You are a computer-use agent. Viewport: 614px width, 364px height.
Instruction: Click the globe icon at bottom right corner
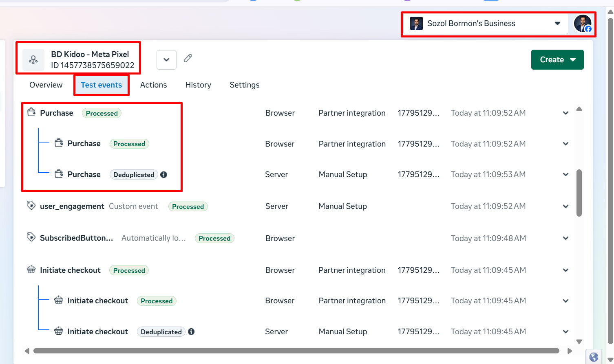coord(594,357)
